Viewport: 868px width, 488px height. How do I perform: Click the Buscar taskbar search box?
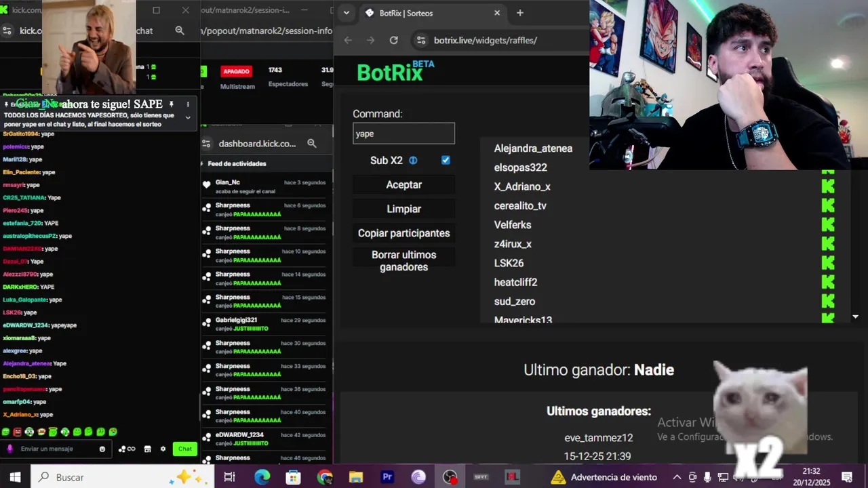pos(122,477)
